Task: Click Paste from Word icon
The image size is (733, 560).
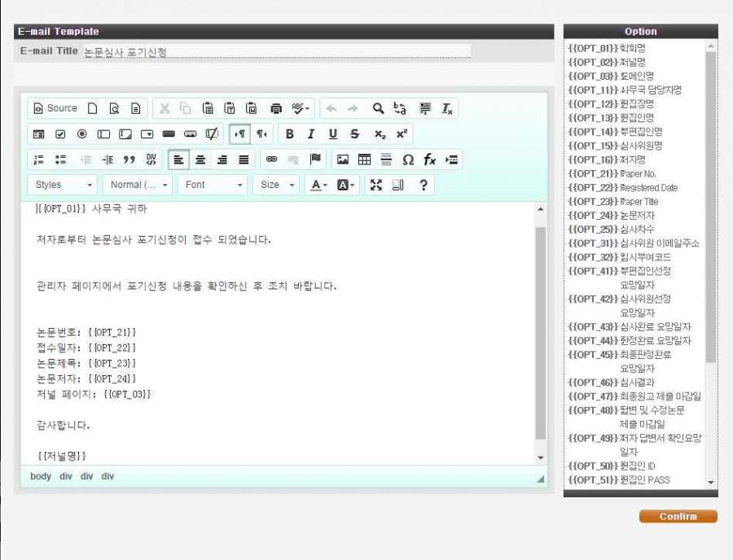Action: click(x=251, y=108)
